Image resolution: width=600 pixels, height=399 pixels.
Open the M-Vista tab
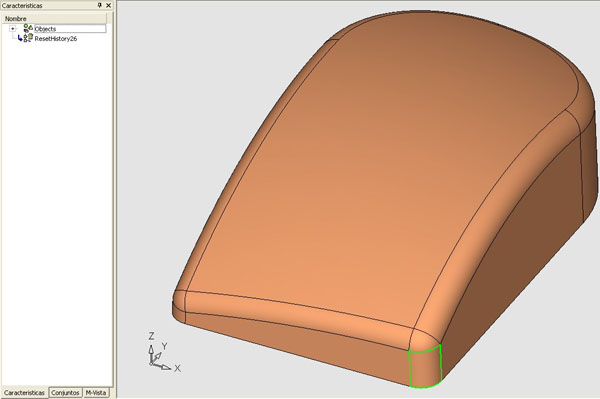pyautogui.click(x=96, y=393)
